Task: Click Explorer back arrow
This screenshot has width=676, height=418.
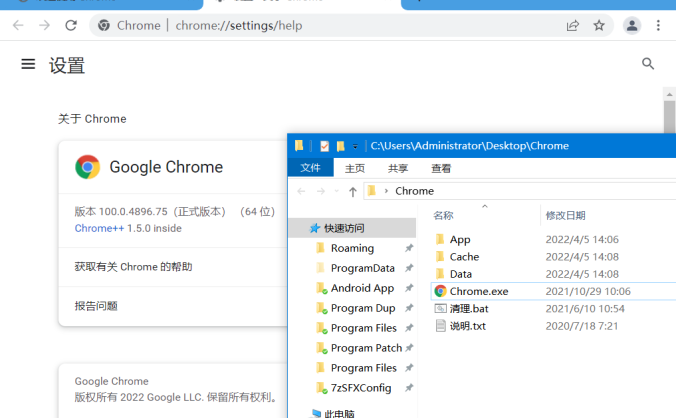Action: [x=301, y=191]
